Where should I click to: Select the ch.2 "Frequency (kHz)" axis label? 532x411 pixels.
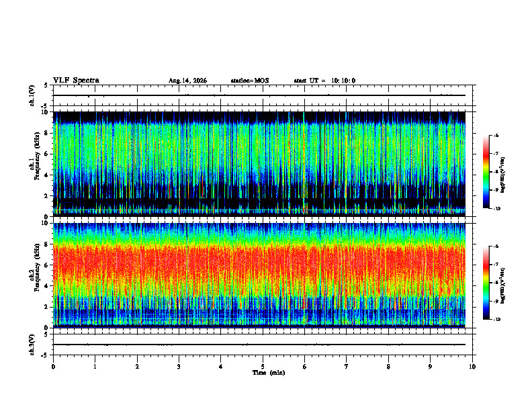coord(37,267)
